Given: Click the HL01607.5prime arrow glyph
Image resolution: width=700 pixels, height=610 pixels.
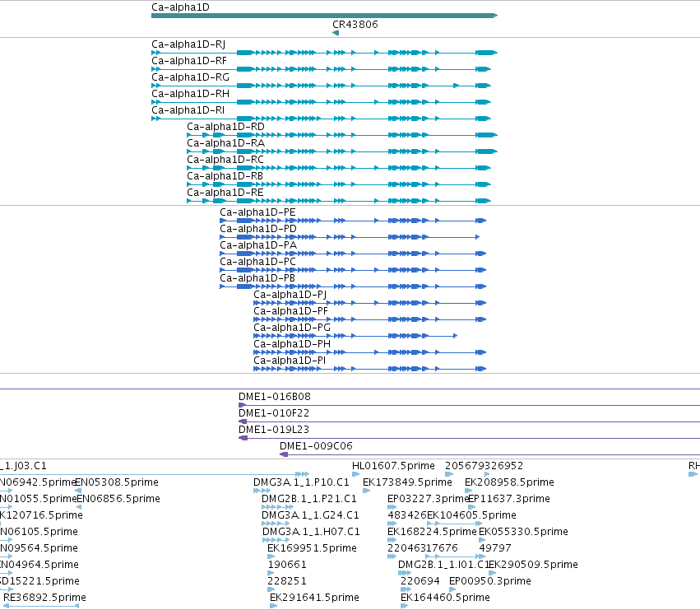Looking at the screenshot, I should tap(355, 474).
